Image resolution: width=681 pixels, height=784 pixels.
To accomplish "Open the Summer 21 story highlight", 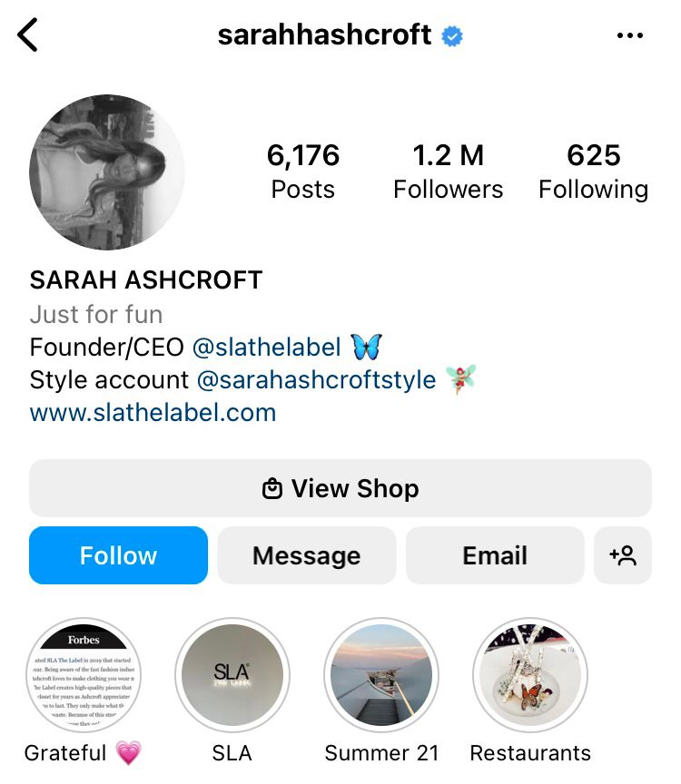I will (x=381, y=675).
